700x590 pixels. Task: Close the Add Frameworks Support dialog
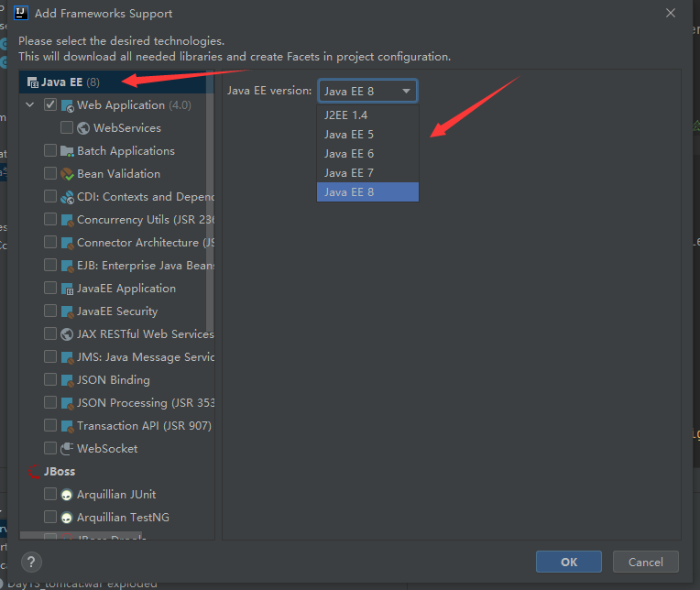(x=671, y=14)
